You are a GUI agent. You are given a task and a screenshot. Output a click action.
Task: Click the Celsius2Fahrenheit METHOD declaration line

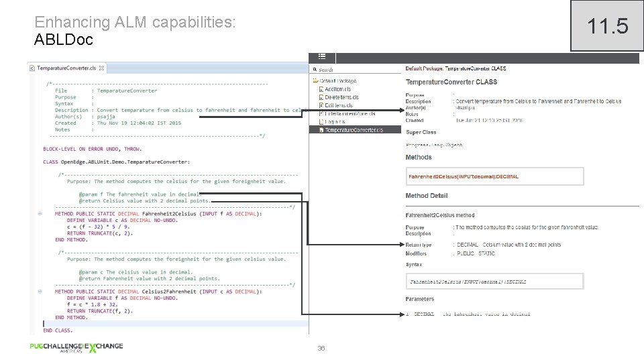click(x=158, y=292)
